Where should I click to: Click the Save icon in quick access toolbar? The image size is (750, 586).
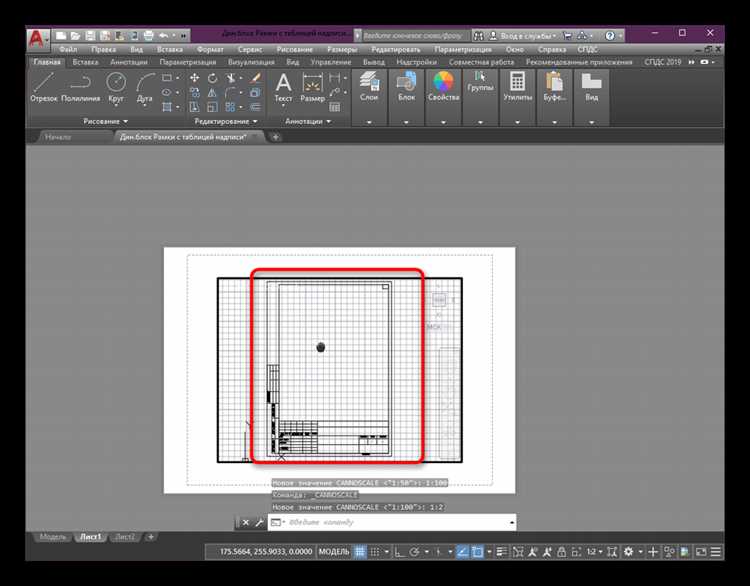coord(90,36)
